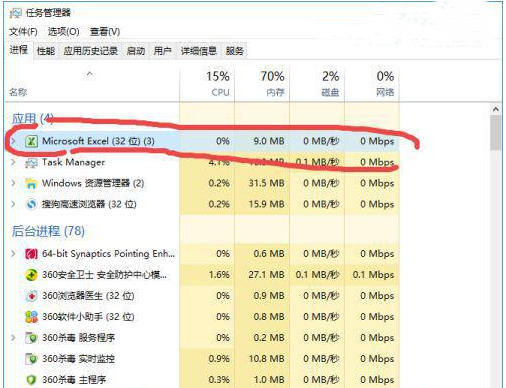This screenshot has width=506, height=388.
Task: Open the 文件(F) menu
Action: coord(23,32)
